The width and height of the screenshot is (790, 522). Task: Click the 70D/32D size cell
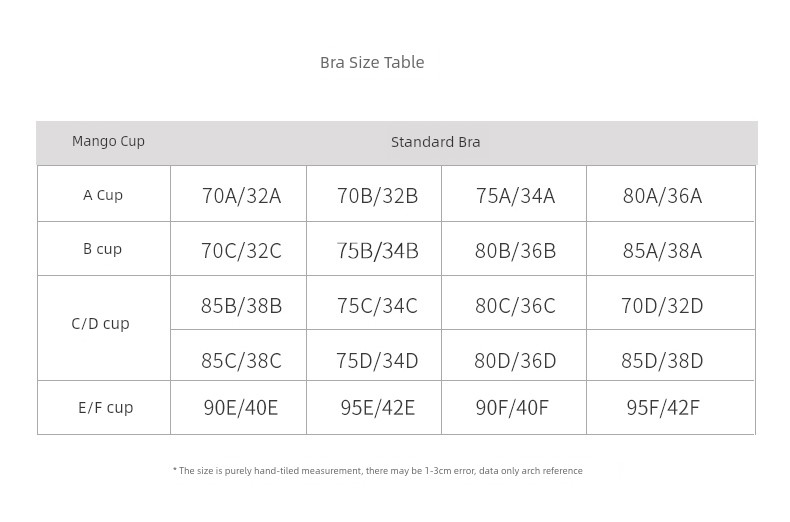662,306
